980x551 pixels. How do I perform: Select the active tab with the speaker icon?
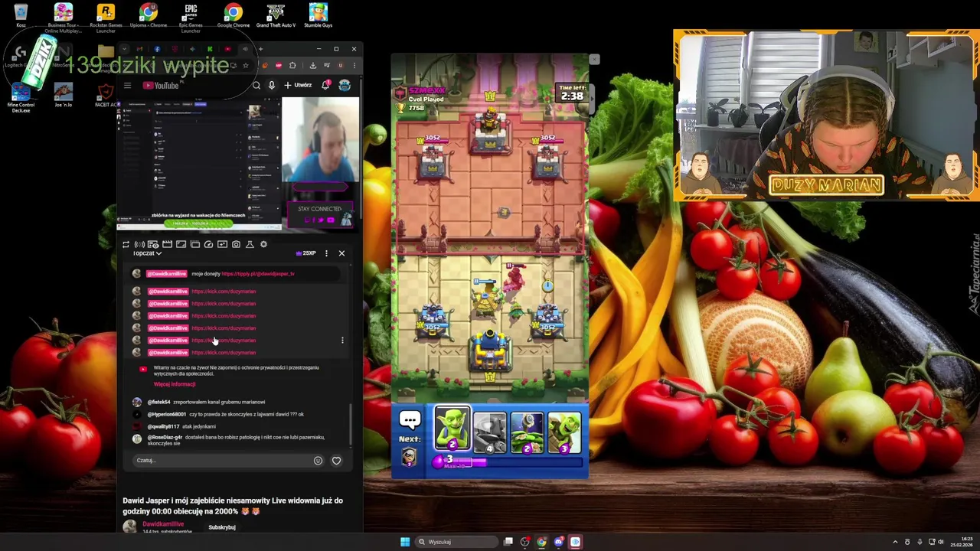coord(245,49)
